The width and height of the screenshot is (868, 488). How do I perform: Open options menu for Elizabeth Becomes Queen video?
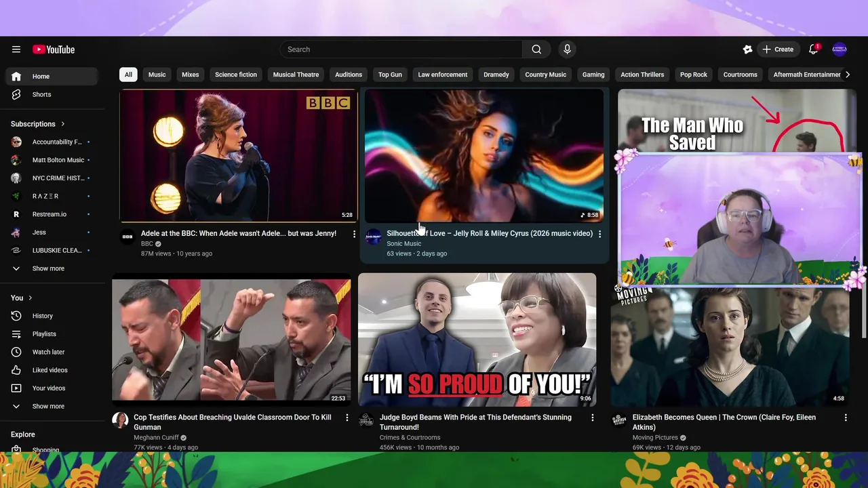[x=846, y=418]
